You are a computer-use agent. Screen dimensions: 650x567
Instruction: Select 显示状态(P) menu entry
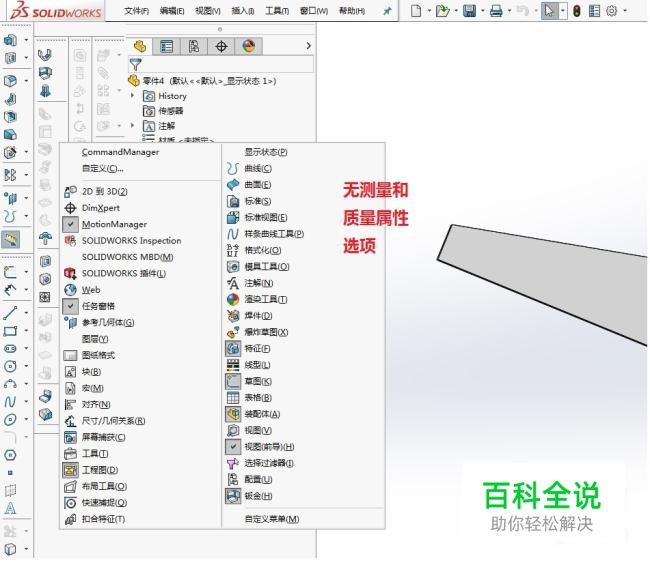(266, 152)
